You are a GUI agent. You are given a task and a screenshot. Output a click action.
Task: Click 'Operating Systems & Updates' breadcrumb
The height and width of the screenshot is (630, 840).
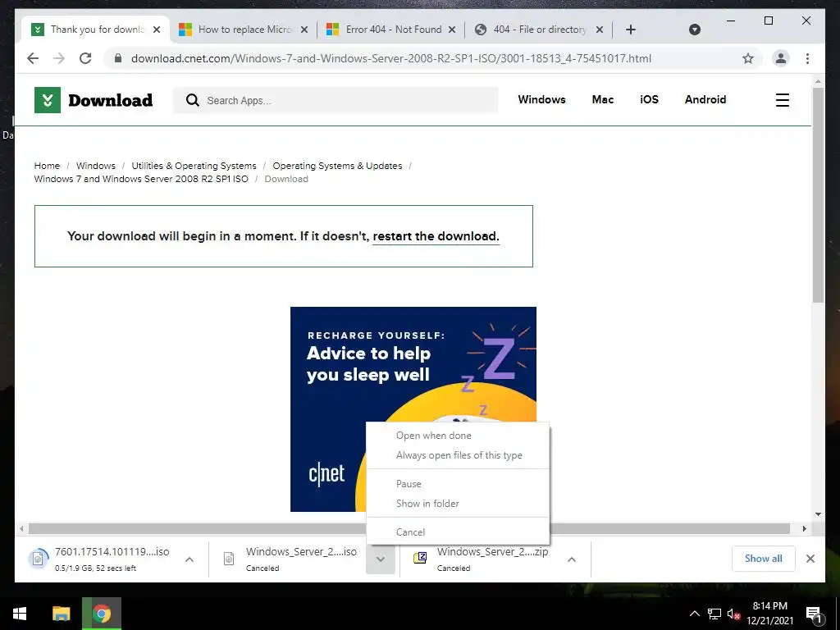(337, 166)
